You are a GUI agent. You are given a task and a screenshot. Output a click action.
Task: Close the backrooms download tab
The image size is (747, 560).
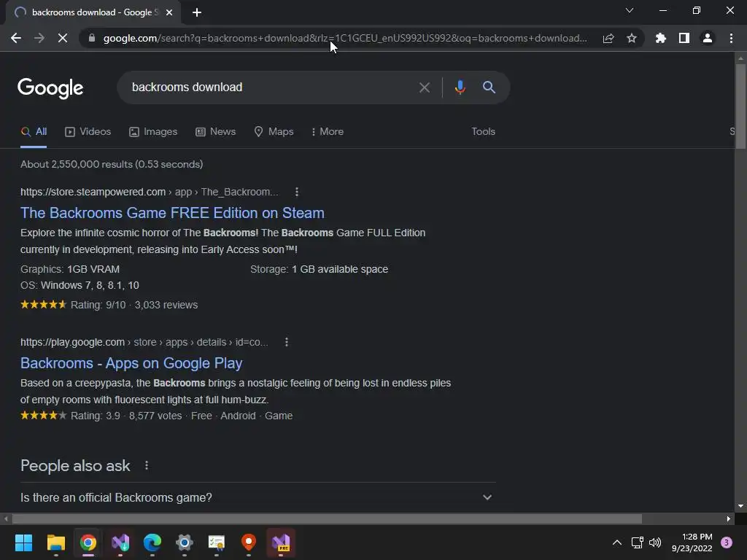pos(169,13)
